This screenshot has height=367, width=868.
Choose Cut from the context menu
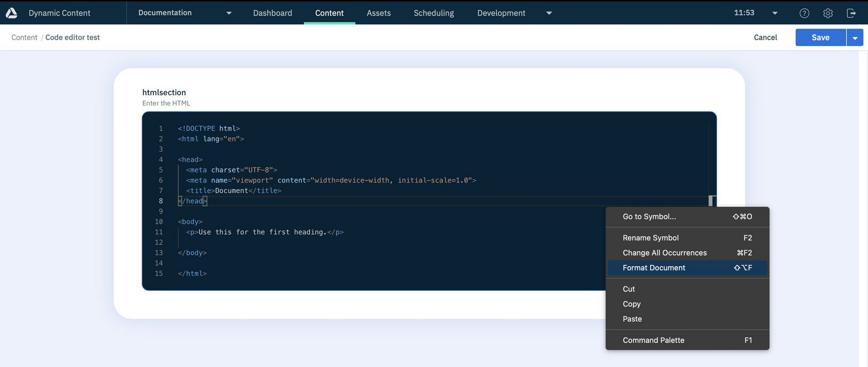687,289
